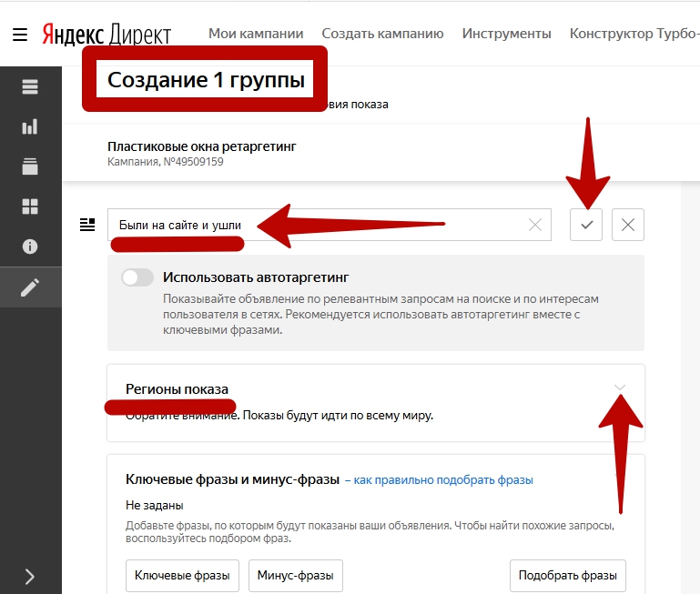Open the hamburger main menu
This screenshot has height=594, width=700.
point(20,35)
